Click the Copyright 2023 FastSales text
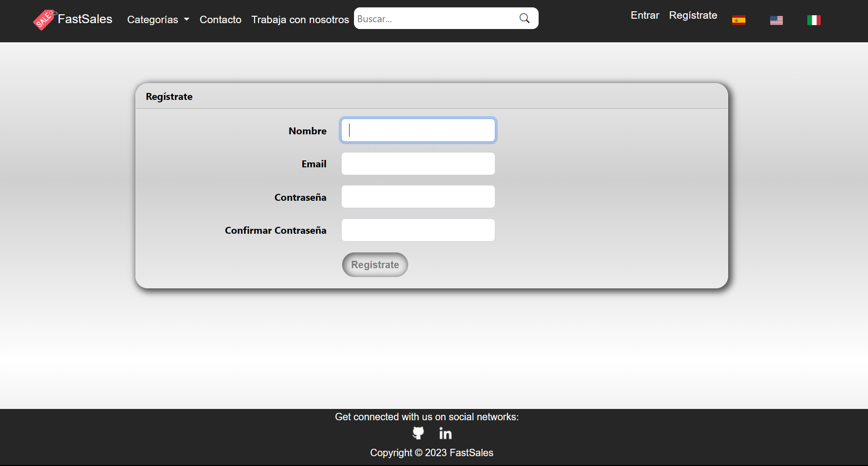 point(432,453)
